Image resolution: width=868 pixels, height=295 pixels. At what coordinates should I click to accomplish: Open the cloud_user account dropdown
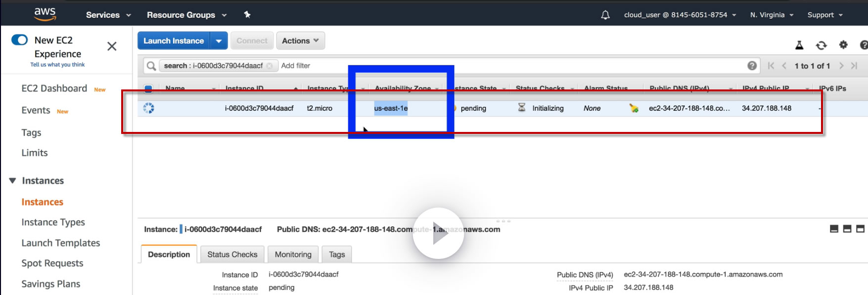coord(680,15)
